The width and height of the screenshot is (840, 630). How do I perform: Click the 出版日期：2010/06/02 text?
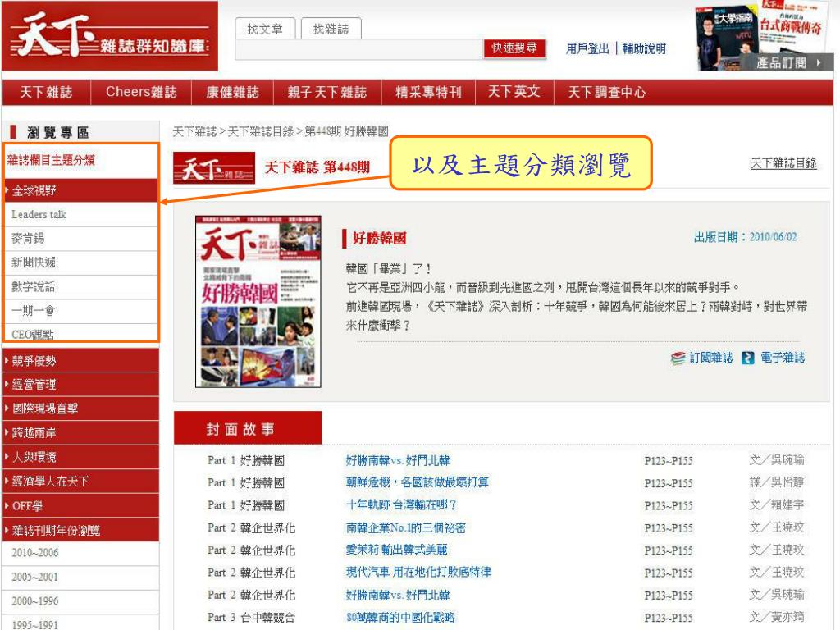[745, 237]
